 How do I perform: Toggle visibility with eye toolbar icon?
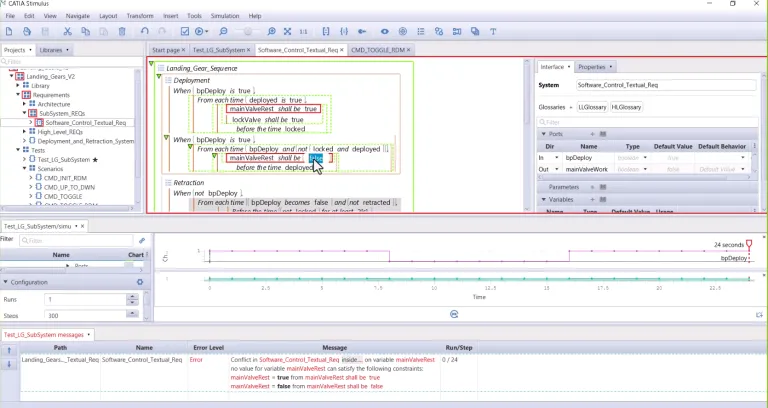(x=384, y=31)
